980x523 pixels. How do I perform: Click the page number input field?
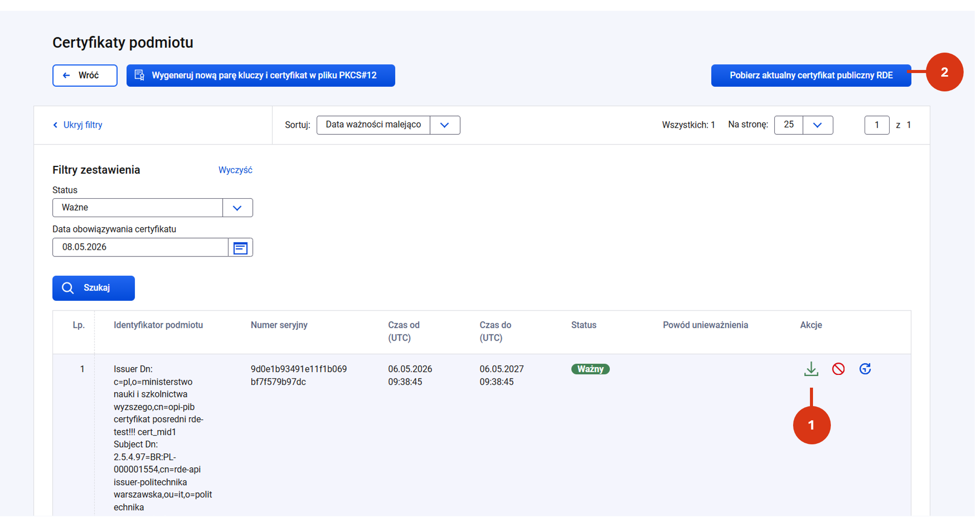pyautogui.click(x=877, y=125)
